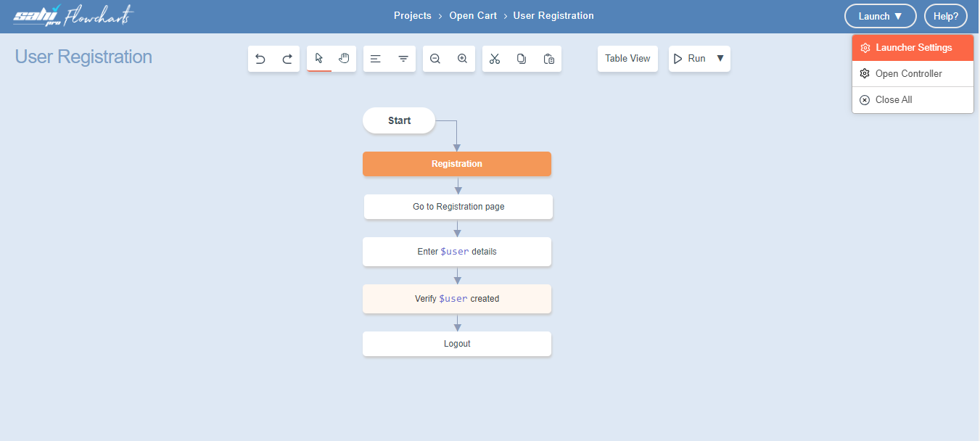980x441 pixels.
Task: Choose Launcher Settings from the menu
Action: click(913, 48)
